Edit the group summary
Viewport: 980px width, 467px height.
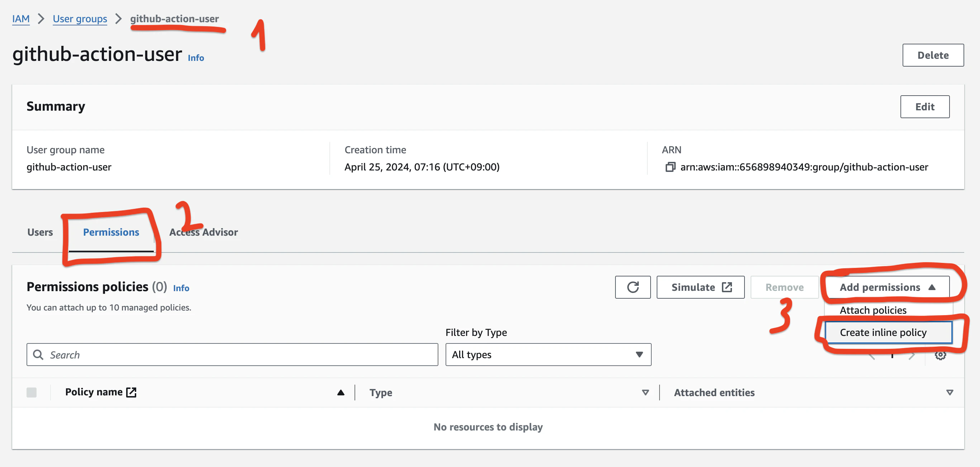(925, 107)
